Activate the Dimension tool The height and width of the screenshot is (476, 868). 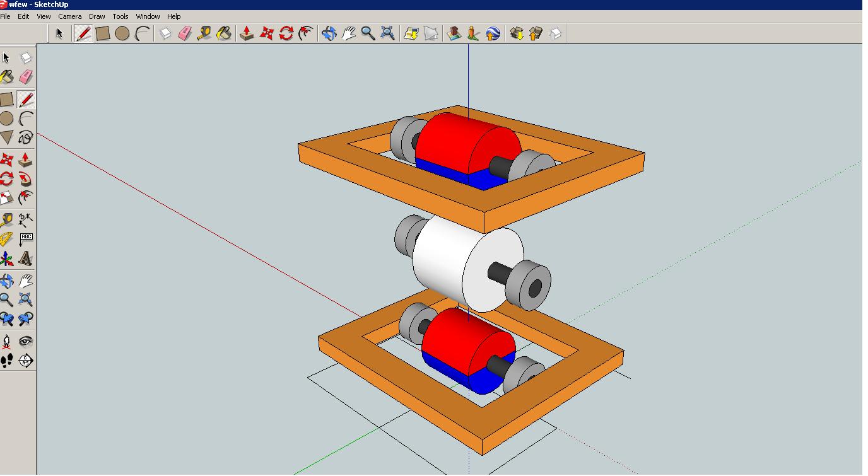coord(26,220)
